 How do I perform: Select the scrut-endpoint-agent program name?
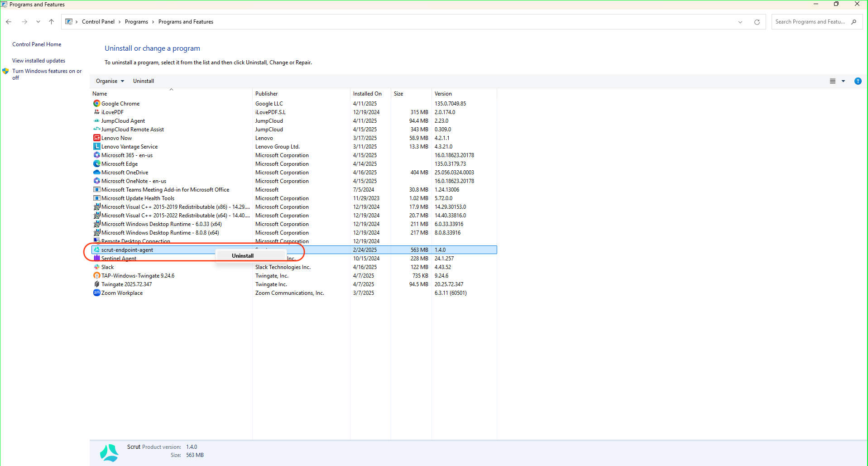click(127, 250)
